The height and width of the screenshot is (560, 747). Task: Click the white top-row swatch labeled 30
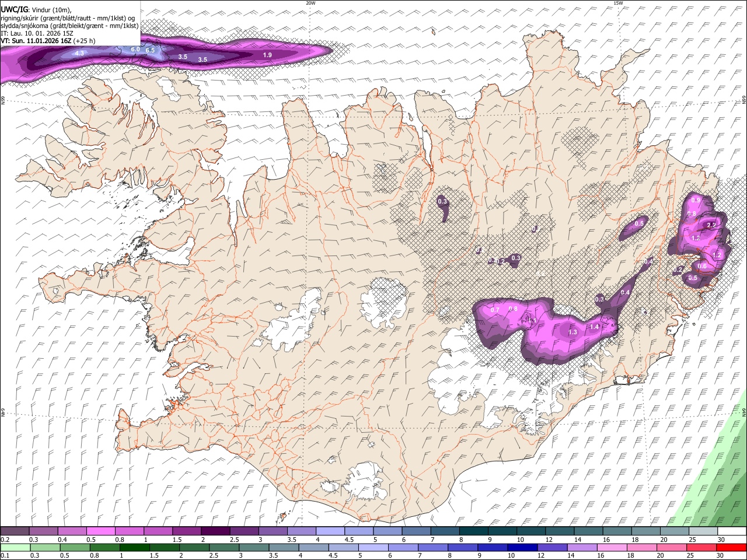731,531
